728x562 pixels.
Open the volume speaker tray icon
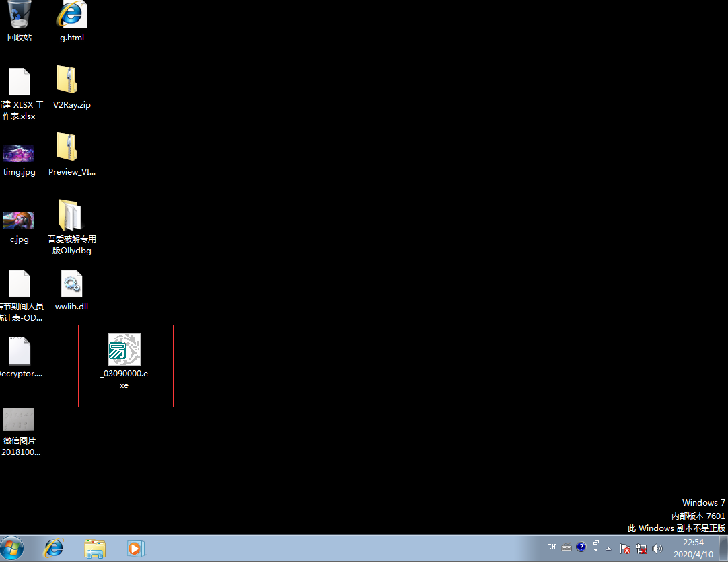657,549
